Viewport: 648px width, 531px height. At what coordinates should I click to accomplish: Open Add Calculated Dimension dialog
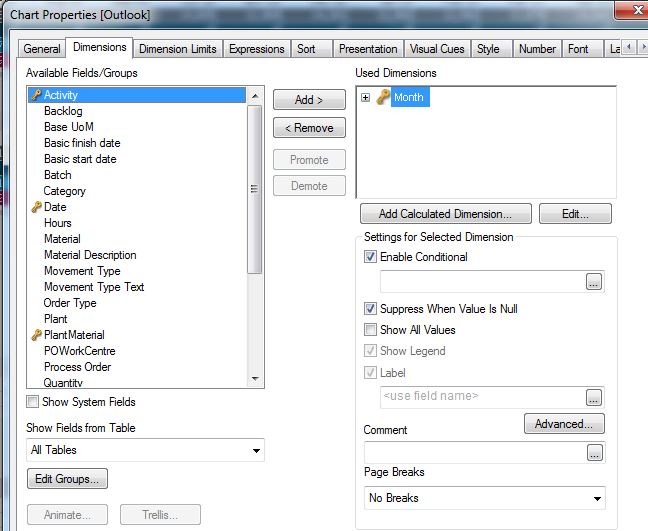pyautogui.click(x=446, y=214)
